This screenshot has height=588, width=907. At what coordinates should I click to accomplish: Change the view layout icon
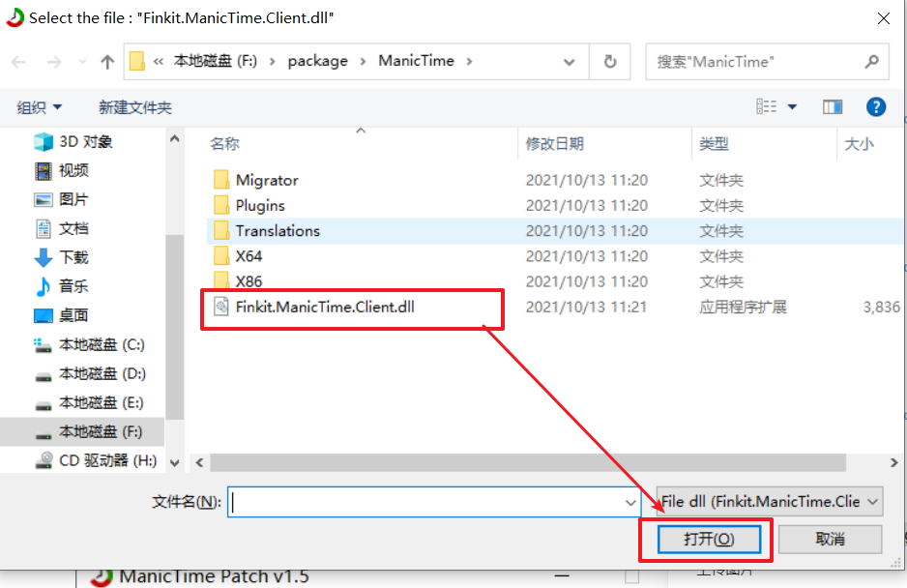point(767,106)
